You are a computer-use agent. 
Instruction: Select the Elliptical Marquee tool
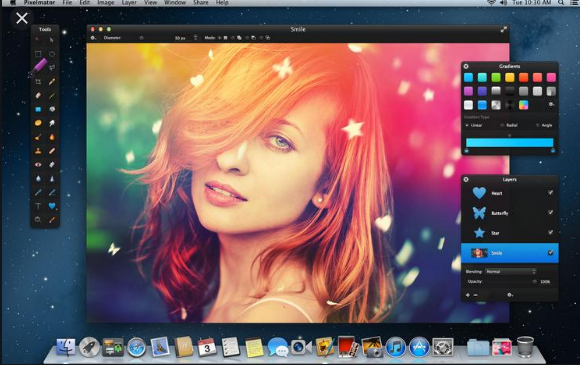pos(52,54)
